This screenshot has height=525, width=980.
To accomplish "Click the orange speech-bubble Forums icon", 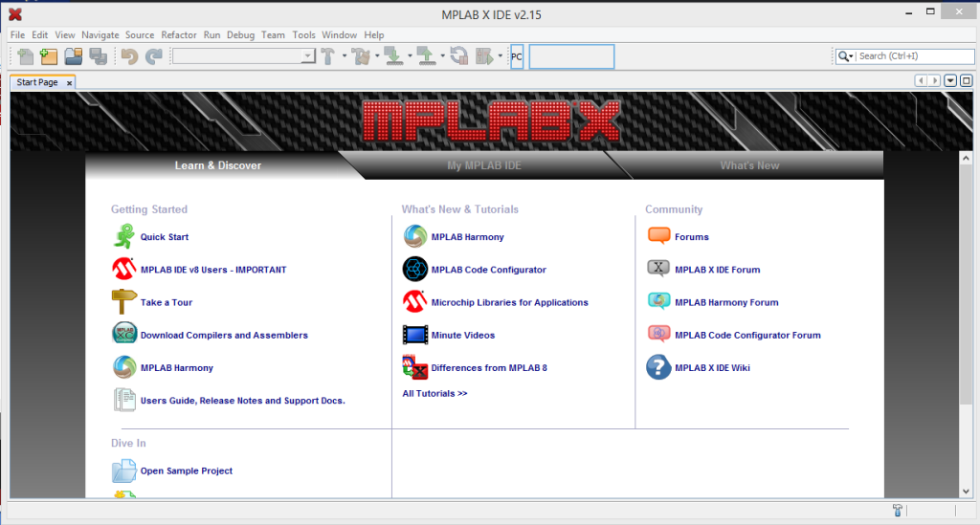I will 658,236.
